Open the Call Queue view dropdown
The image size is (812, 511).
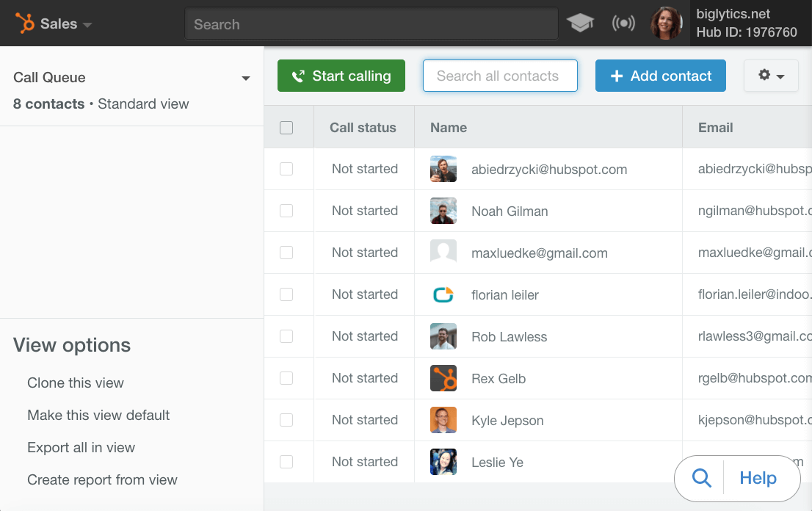(x=245, y=79)
